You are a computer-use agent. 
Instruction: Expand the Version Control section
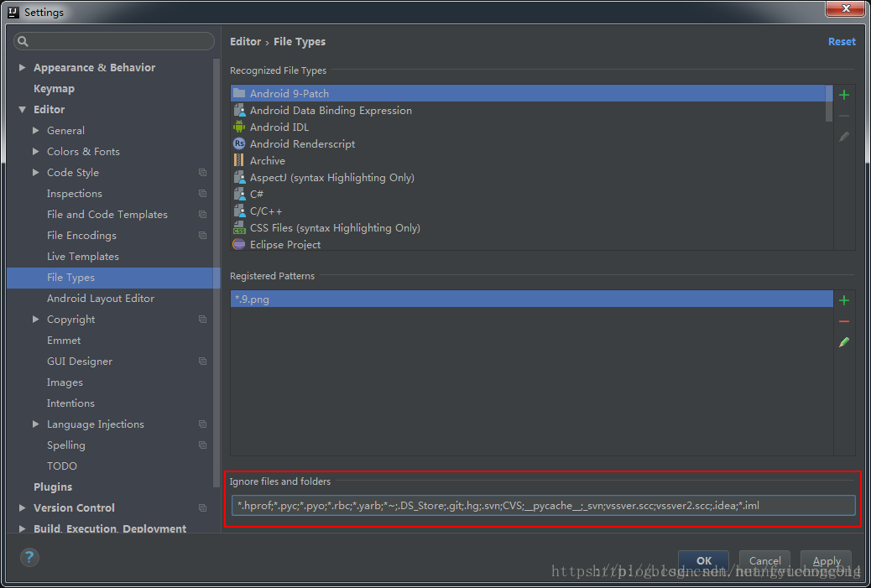point(22,508)
